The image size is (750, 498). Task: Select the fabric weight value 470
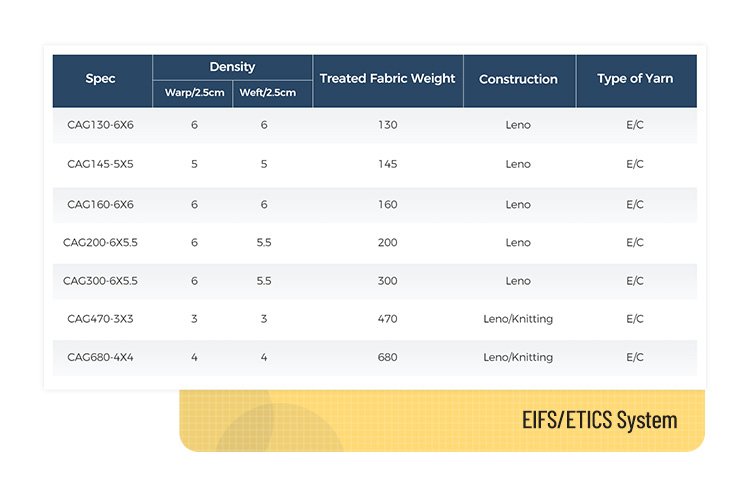click(x=388, y=319)
